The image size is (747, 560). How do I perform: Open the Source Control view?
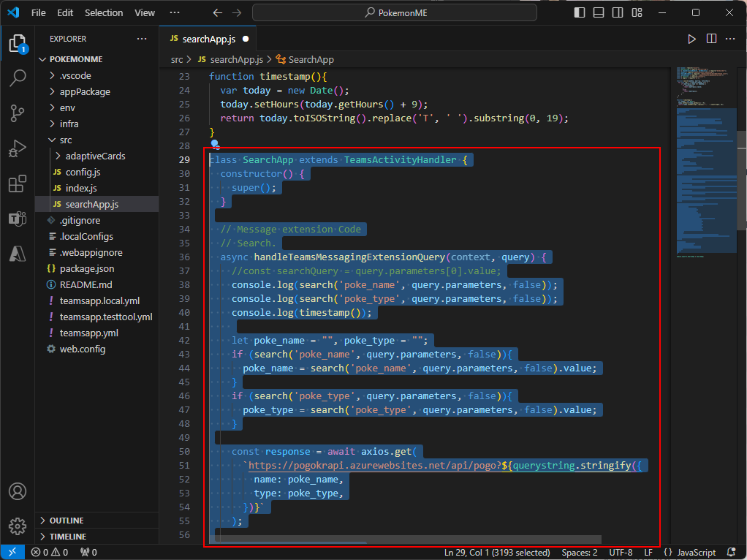pos(18,113)
